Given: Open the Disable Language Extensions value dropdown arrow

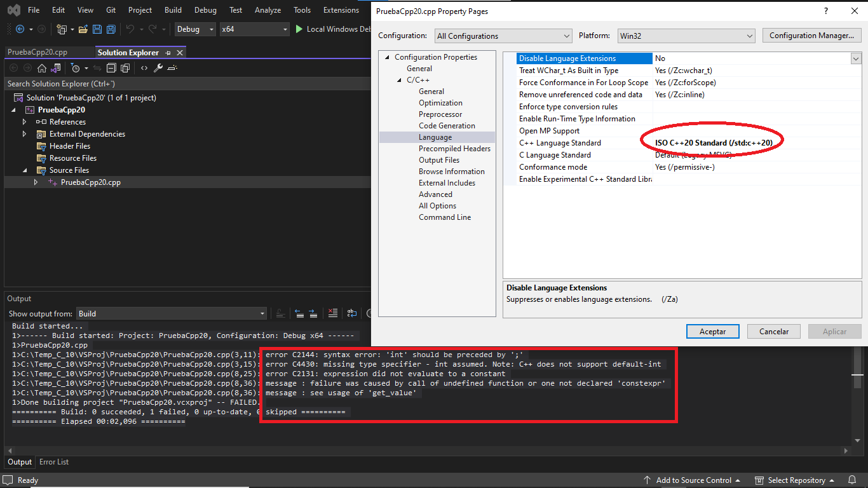Looking at the screenshot, I should click(856, 58).
